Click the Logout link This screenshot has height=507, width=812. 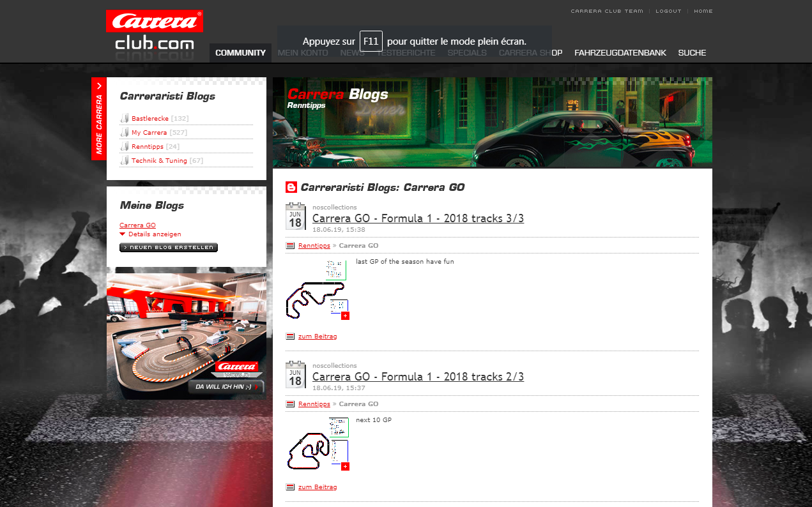point(668,11)
